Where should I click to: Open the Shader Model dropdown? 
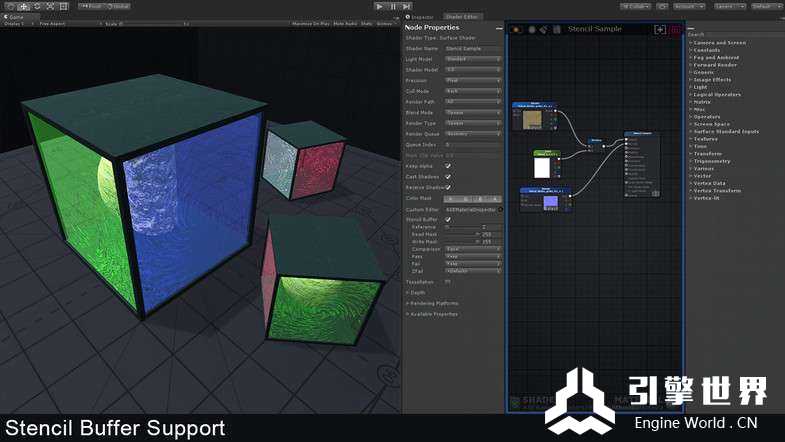coord(473,70)
